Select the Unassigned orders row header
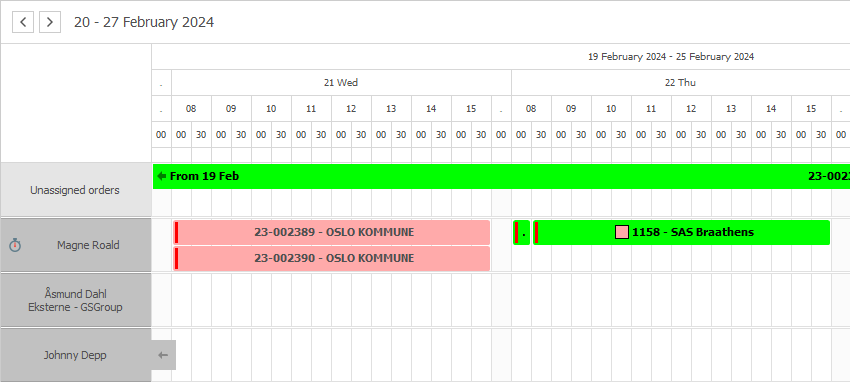The image size is (850, 382). click(75, 190)
